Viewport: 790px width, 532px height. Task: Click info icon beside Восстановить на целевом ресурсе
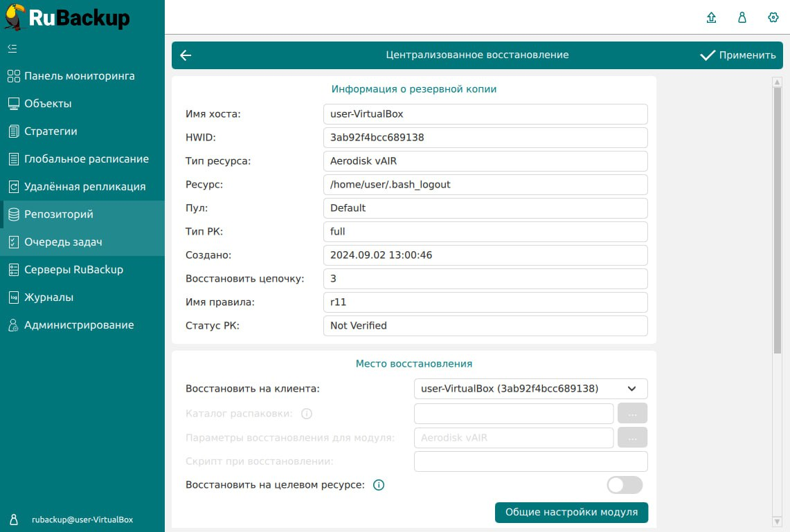[x=379, y=485]
